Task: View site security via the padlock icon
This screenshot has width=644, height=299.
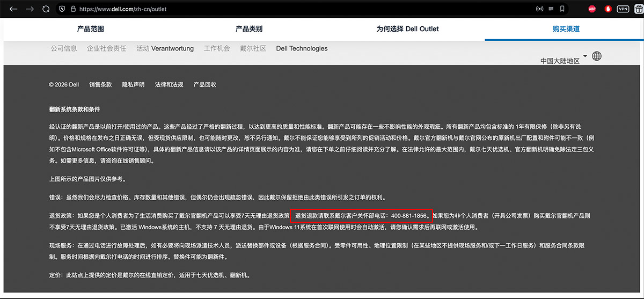Action: pyautogui.click(x=72, y=9)
